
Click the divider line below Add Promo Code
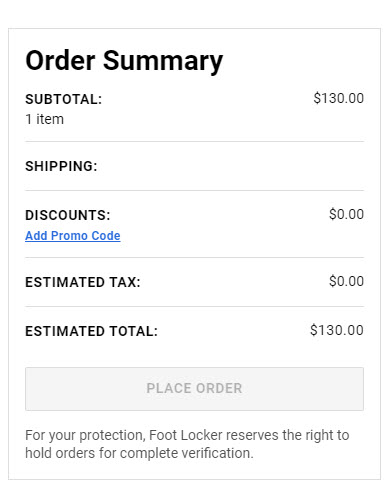click(194, 257)
